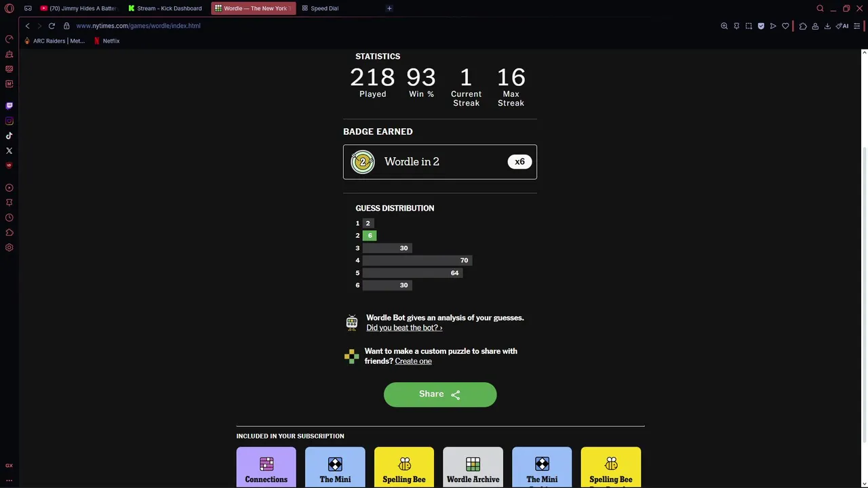Open Pinboards from the sidebar
868x488 pixels.
9,203
